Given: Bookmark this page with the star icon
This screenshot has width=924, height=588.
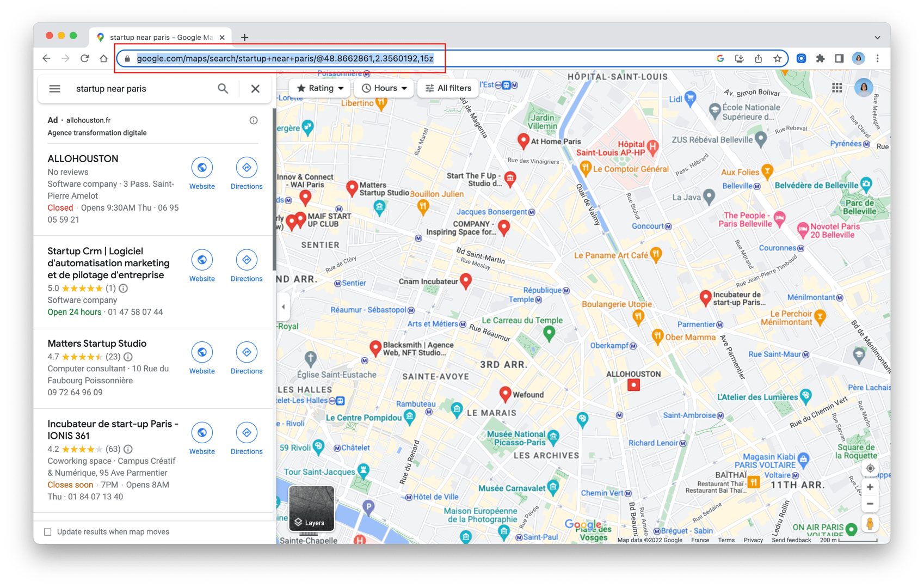Looking at the screenshot, I should [x=777, y=58].
